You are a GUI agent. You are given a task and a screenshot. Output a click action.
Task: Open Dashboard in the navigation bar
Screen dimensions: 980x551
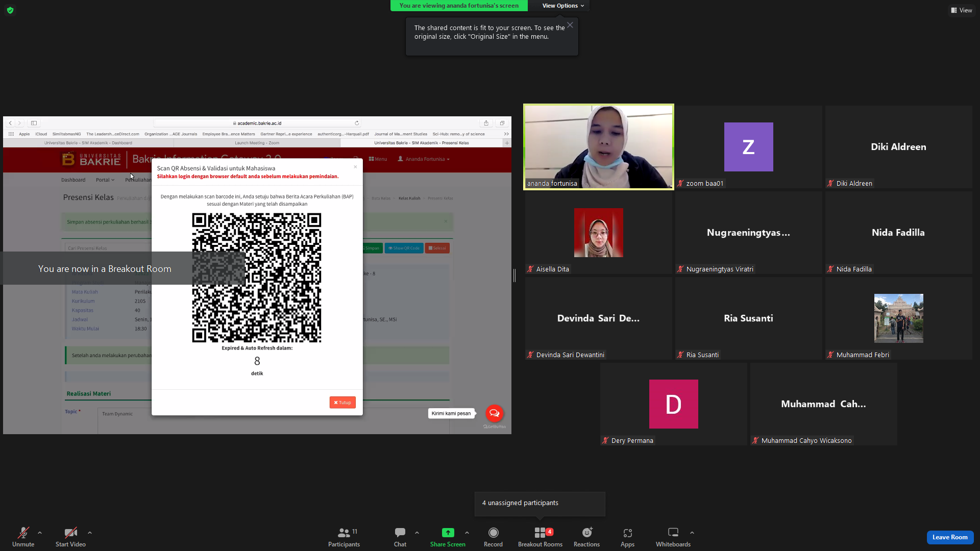point(73,180)
